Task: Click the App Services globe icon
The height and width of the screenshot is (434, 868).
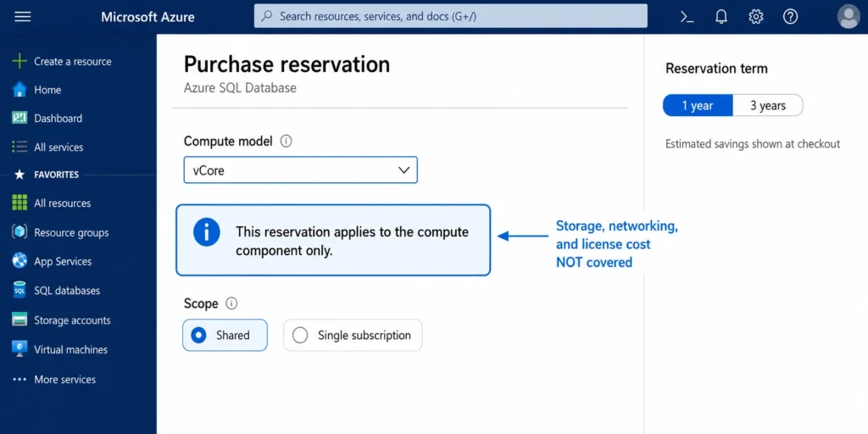Action: click(x=19, y=261)
